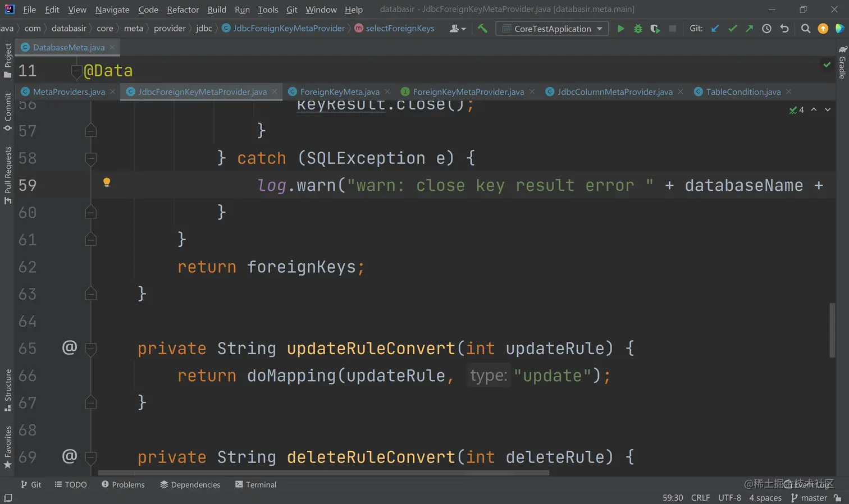Click the green inspection checkmark beside @Data
The width and height of the screenshot is (849, 504).
click(x=827, y=65)
